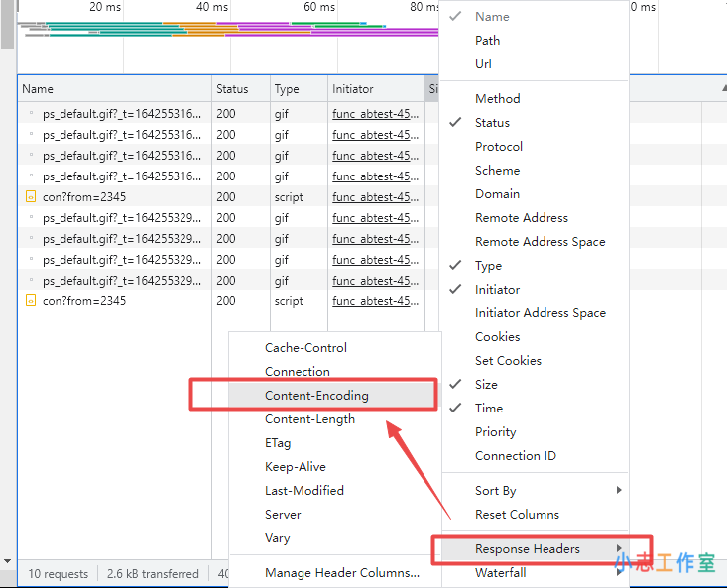Screen dimensions: 727x588
Task: Select Remote Address column option
Action: point(521,218)
